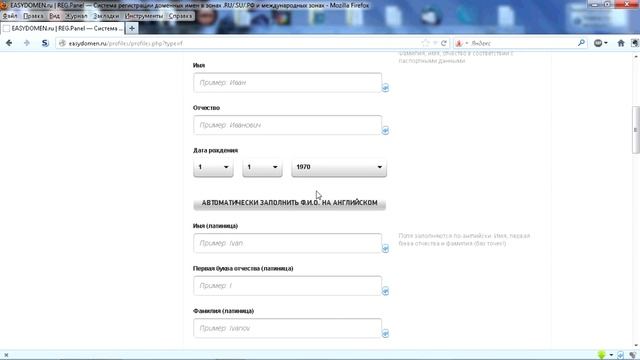
Task: Go back with the browser Back arrow
Action: coord(9,43)
